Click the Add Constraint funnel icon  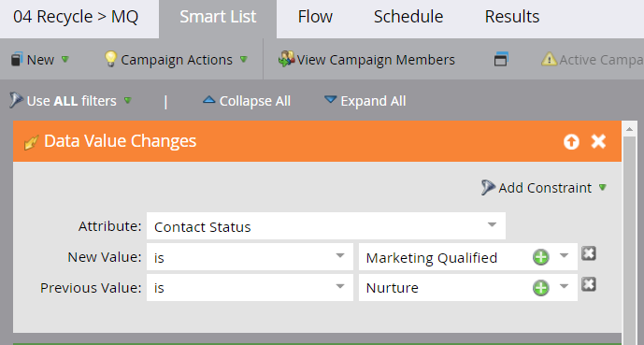tap(488, 187)
